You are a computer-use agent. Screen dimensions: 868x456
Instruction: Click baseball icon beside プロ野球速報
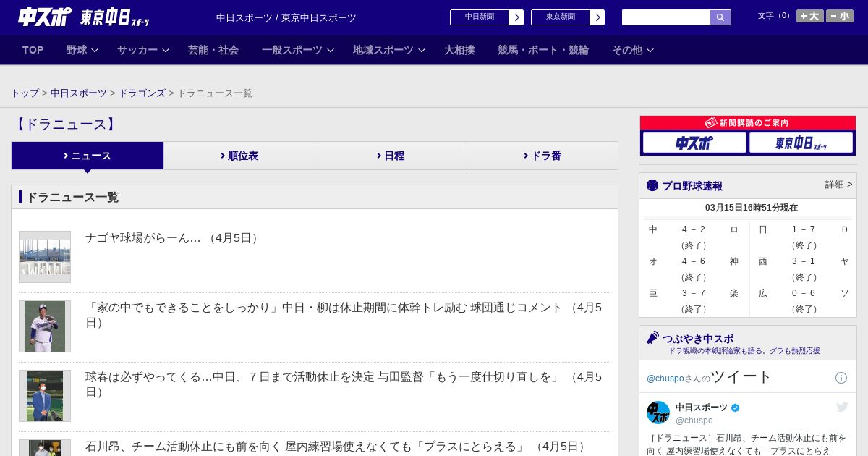click(652, 185)
